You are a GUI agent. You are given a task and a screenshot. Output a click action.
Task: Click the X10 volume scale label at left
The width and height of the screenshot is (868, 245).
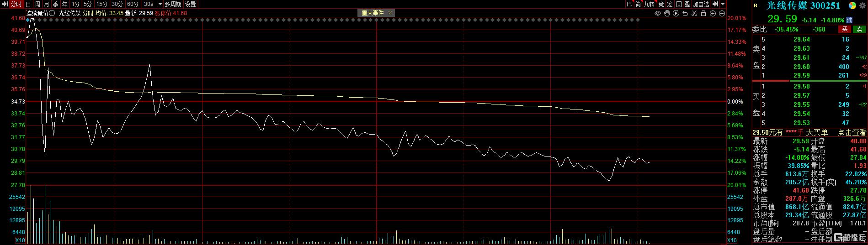[x=20, y=240]
